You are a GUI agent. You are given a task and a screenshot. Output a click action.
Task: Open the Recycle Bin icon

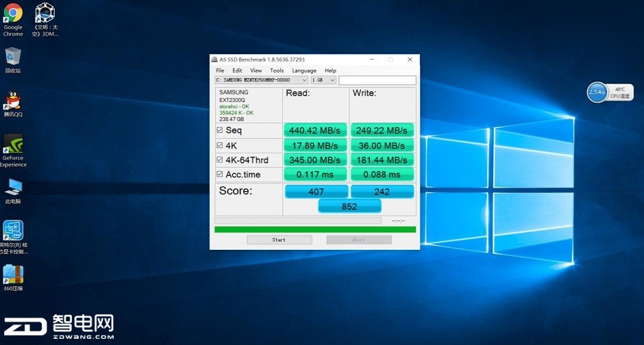click(13, 60)
